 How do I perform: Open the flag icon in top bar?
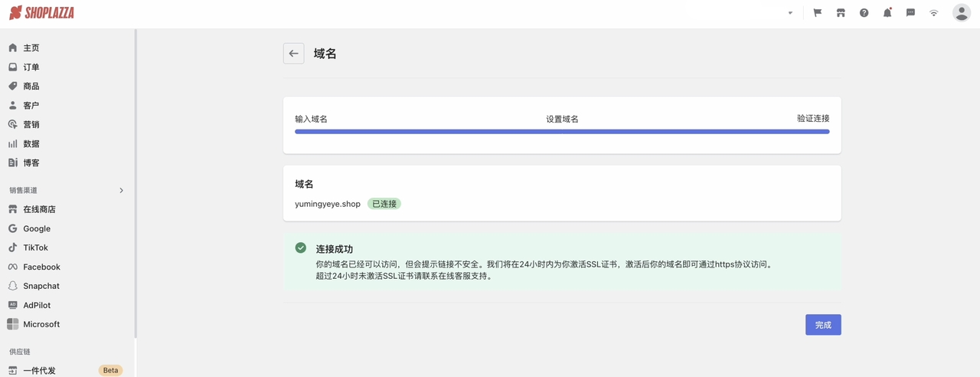[818, 13]
